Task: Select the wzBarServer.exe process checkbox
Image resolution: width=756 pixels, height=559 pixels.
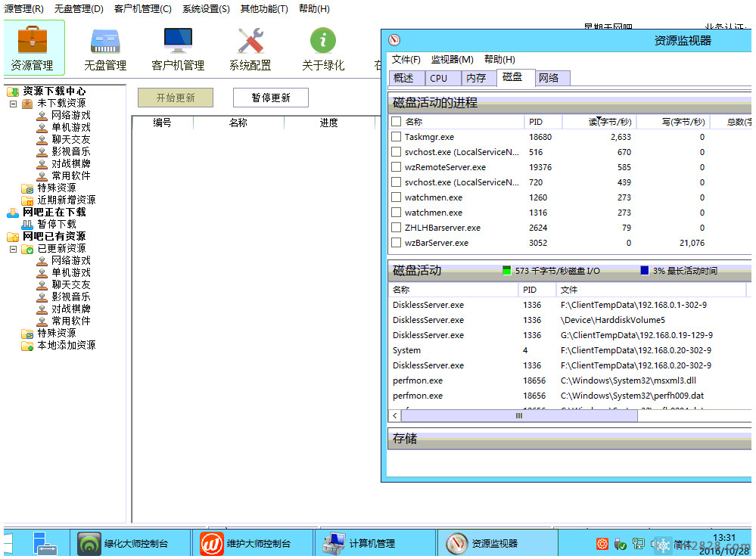Action: tap(396, 243)
